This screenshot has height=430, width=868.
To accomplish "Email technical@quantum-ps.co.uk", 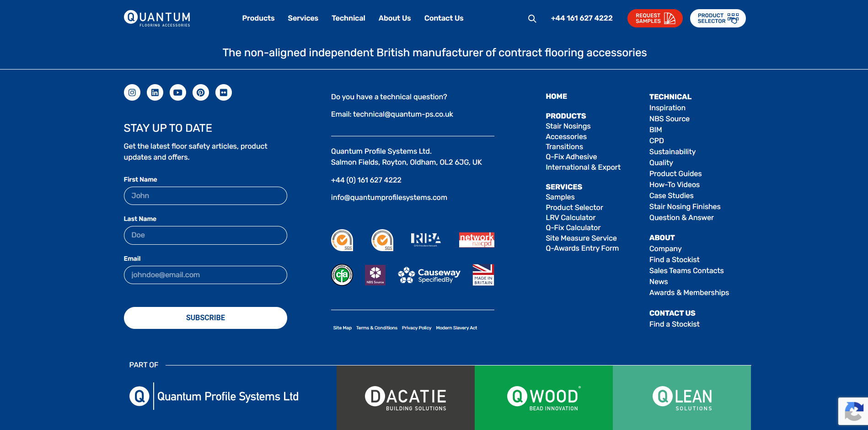I will point(403,114).
